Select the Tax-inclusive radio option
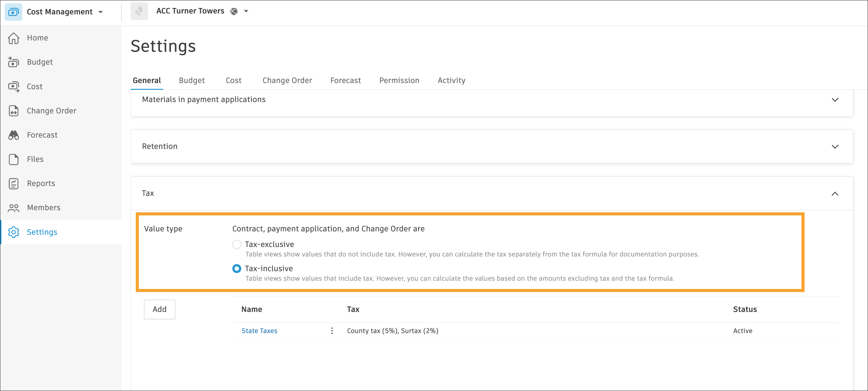Image resolution: width=868 pixels, height=391 pixels. [237, 268]
